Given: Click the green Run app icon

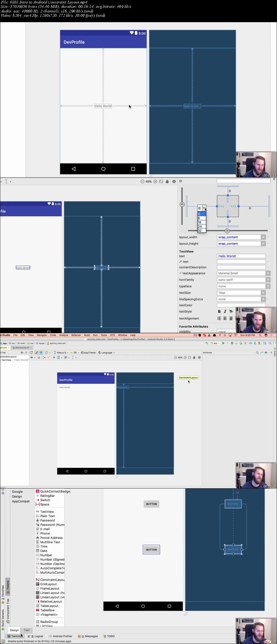Looking at the screenshot, I should [x=223, y=343].
